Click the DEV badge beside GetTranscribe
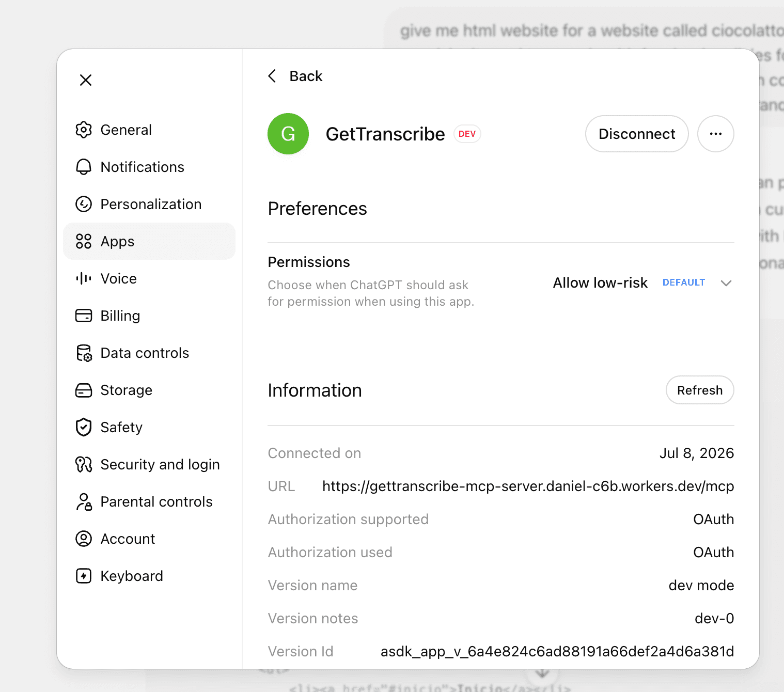Image resolution: width=784 pixels, height=692 pixels. 467,134
